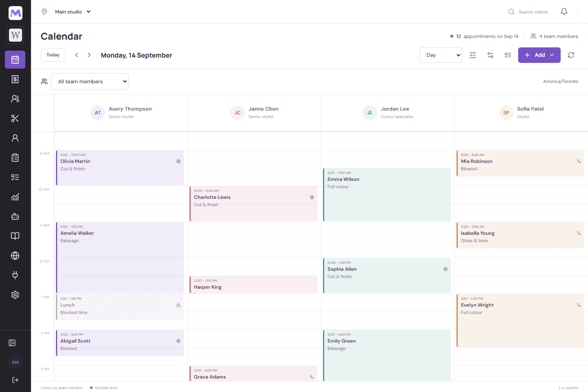This screenshot has width=588, height=392.
Task: Open Charlotte Lewis's Cut & finish appointment
Action: 253,204
